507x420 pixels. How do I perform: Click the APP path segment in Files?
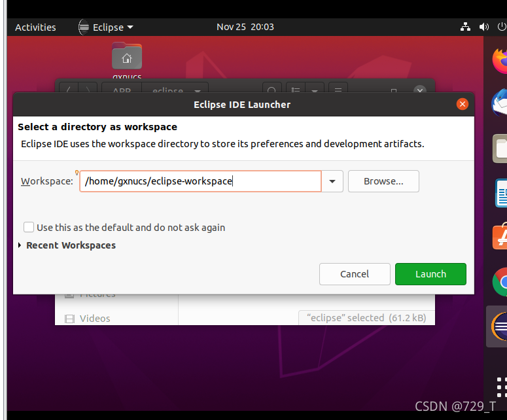(x=122, y=89)
